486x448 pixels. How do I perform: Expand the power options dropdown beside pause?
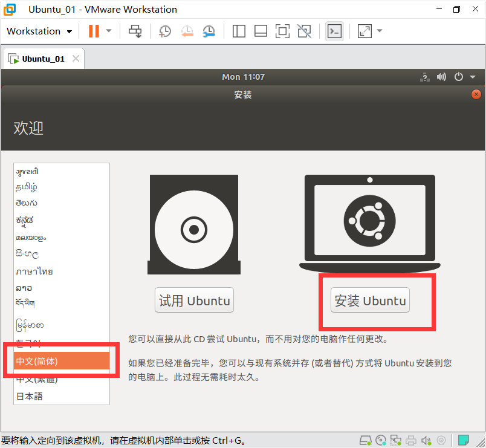point(109,31)
